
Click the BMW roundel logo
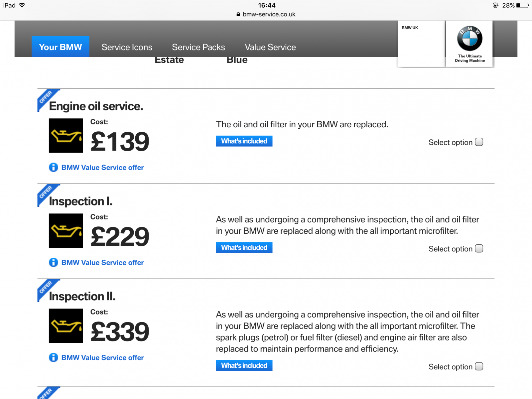coord(469,38)
